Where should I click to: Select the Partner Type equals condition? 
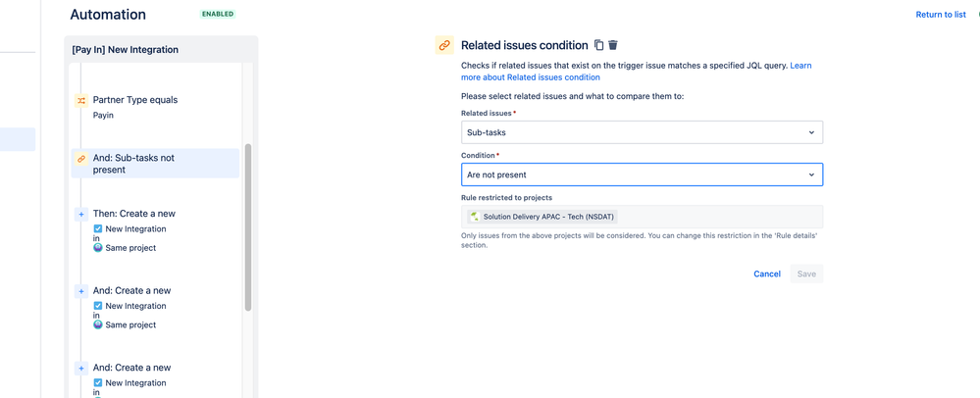tap(135, 100)
